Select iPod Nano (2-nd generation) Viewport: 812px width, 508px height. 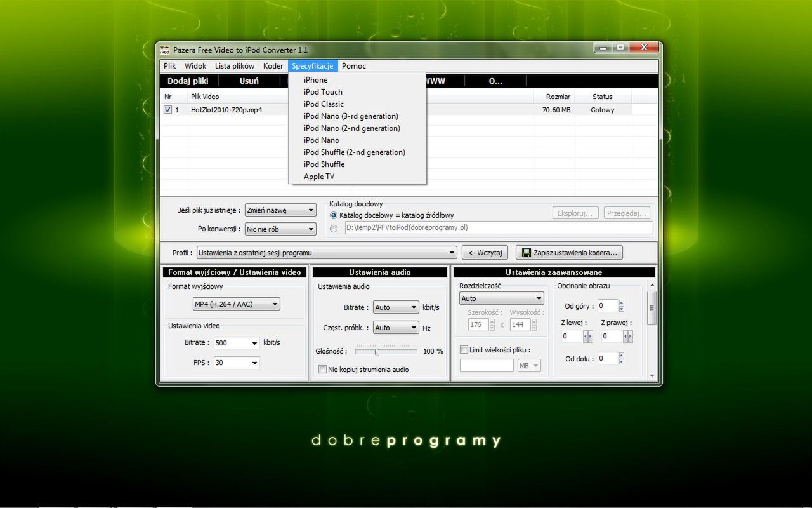click(x=357, y=128)
